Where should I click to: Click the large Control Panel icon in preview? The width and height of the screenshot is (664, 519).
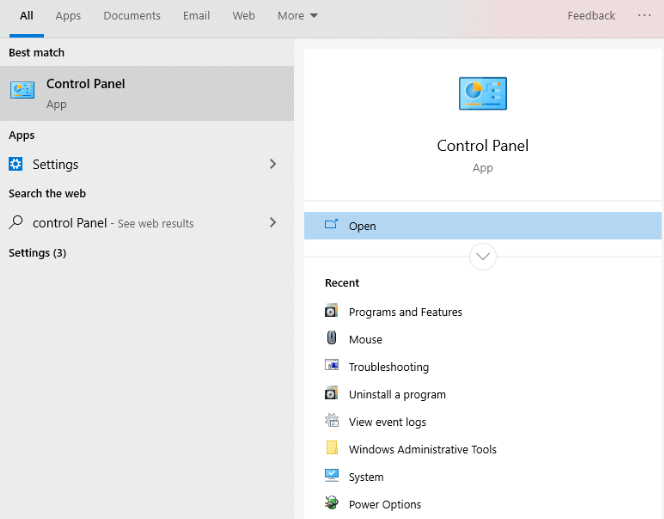482,93
